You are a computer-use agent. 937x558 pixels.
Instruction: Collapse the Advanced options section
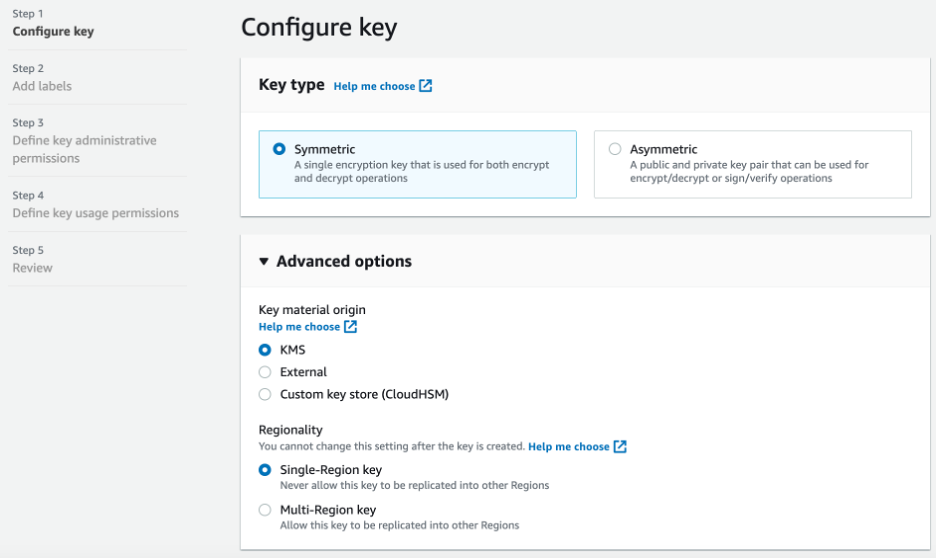pos(264,262)
